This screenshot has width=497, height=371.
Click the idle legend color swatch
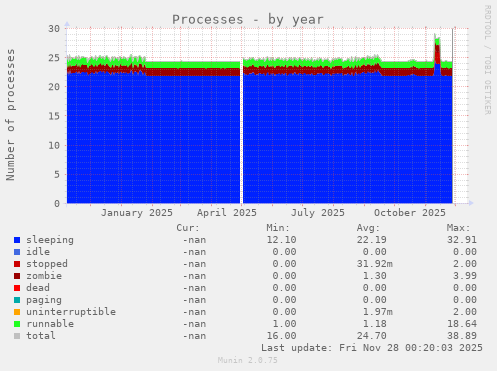point(17,252)
